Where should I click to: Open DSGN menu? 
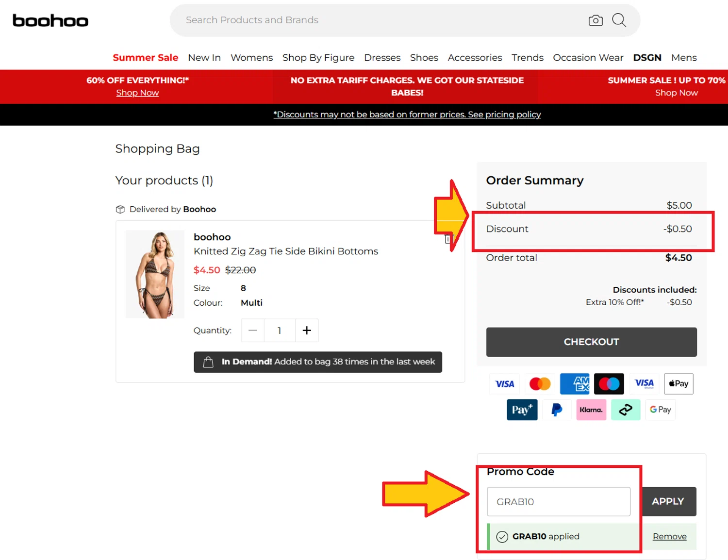click(x=647, y=57)
